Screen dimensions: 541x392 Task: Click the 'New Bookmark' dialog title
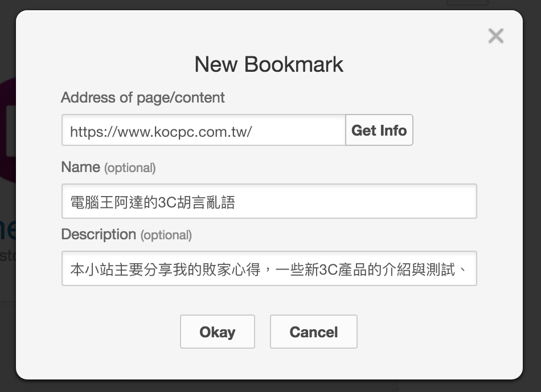pos(269,64)
